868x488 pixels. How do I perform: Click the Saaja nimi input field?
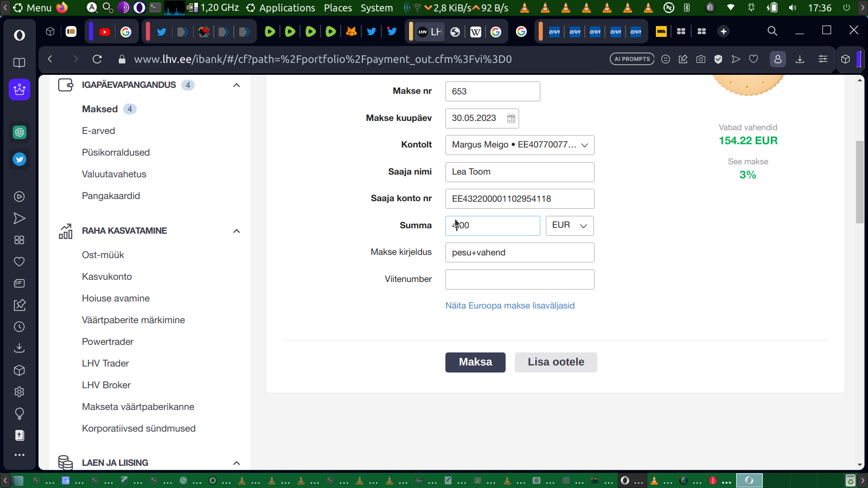pyautogui.click(x=520, y=172)
